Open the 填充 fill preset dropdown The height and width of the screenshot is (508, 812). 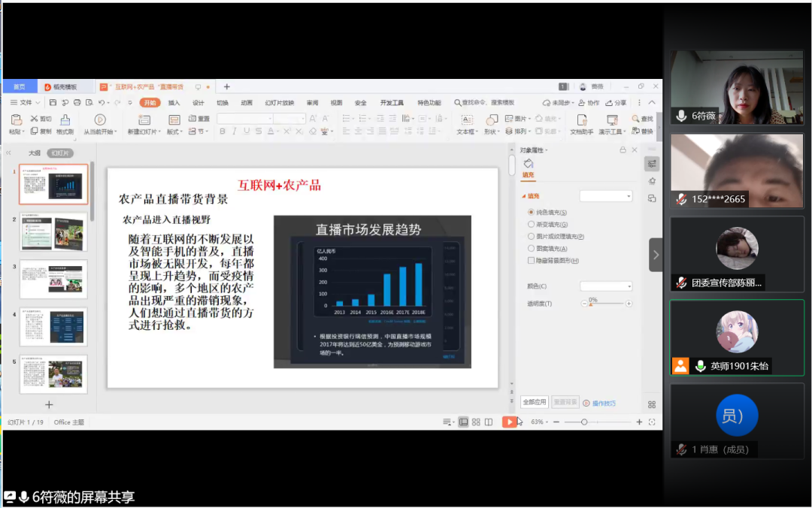pyautogui.click(x=606, y=196)
